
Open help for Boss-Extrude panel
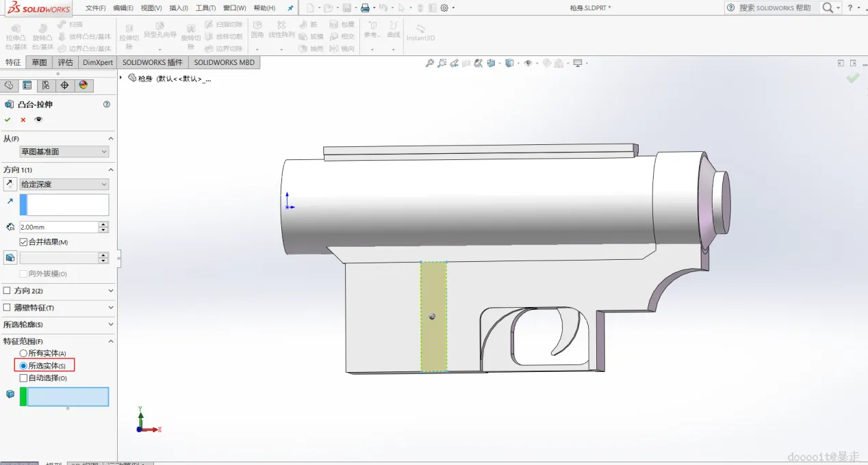pos(107,105)
